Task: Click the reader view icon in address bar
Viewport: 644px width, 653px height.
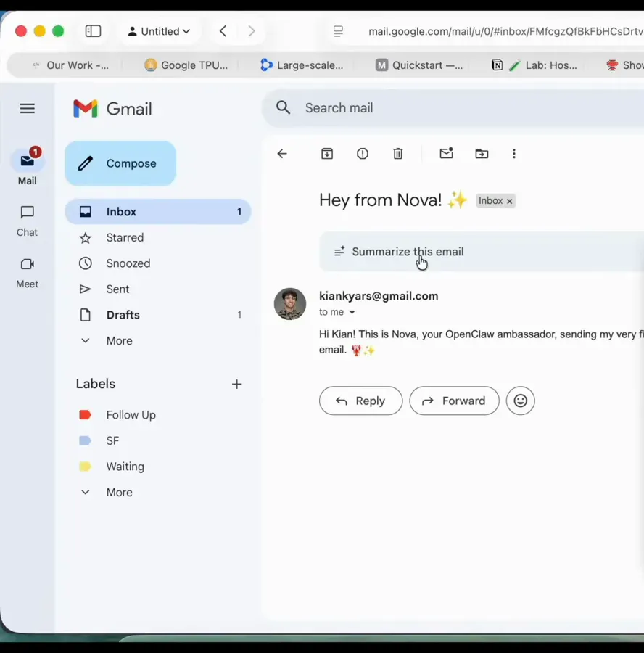Action: pos(338,31)
